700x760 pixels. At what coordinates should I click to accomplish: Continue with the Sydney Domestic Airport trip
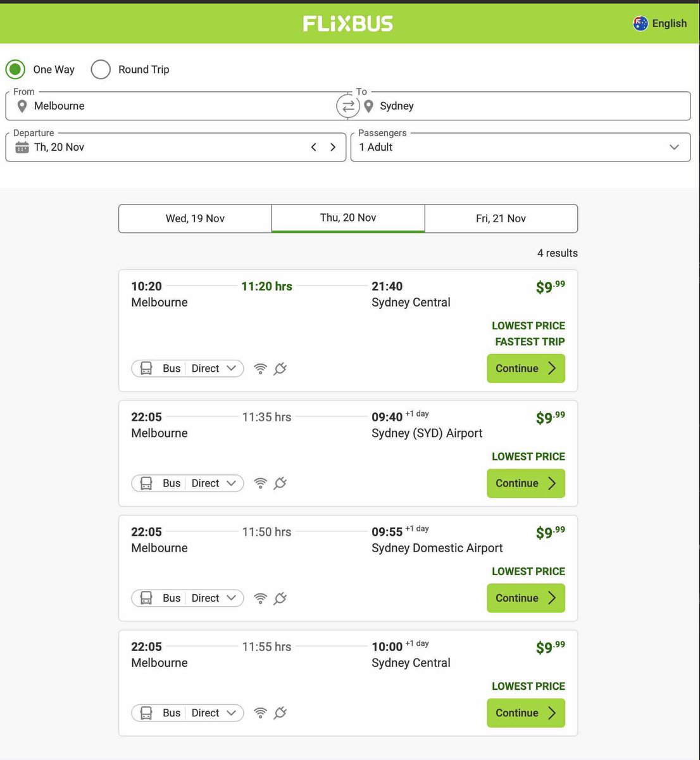526,598
